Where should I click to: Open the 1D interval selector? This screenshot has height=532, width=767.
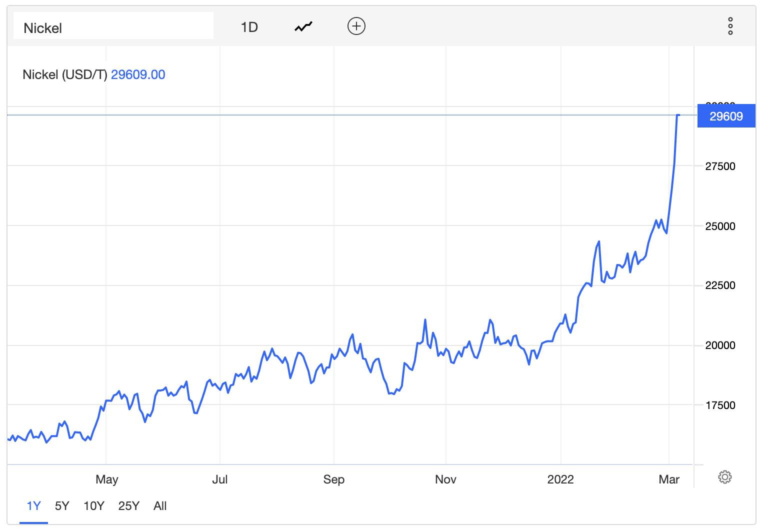249,27
